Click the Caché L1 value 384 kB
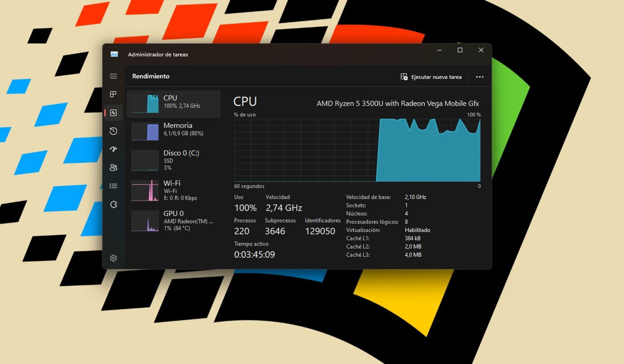The width and height of the screenshot is (624, 364). pos(413,238)
